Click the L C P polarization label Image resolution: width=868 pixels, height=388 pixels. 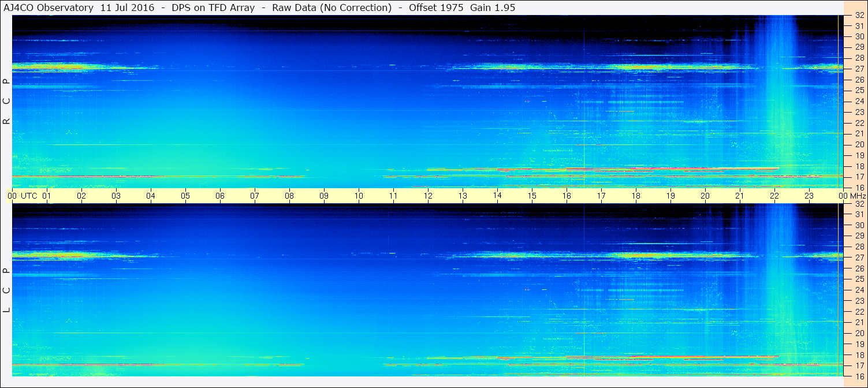[x=6, y=290]
